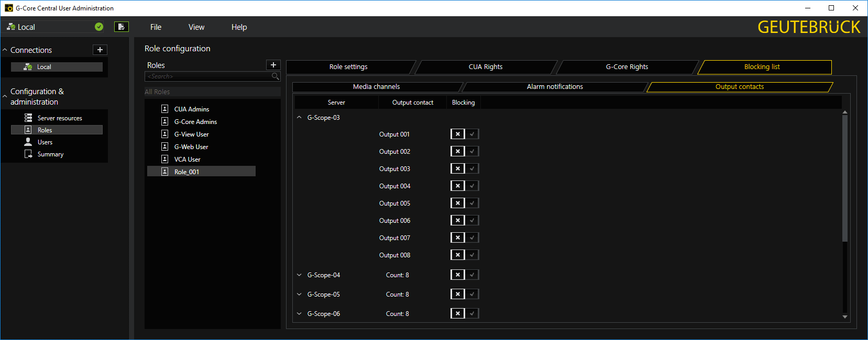
Task: Click the 'Output 007' label
Action: (394, 238)
